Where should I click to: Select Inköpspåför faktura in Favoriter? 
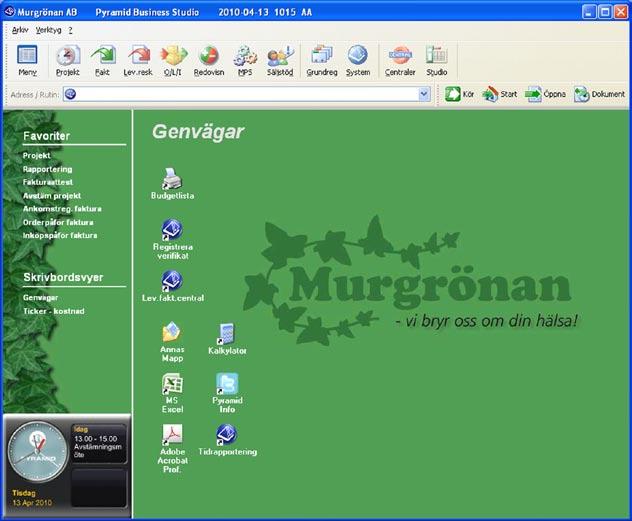pyautogui.click(x=60, y=235)
